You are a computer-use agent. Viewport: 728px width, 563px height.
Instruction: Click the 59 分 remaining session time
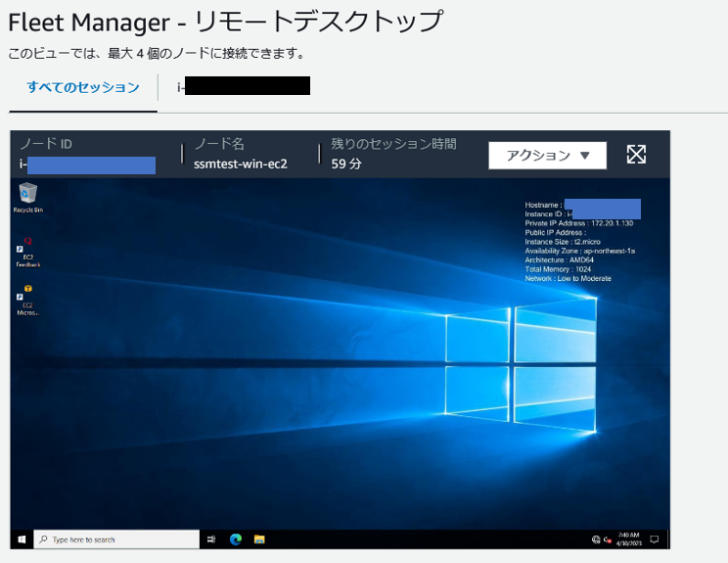click(346, 164)
